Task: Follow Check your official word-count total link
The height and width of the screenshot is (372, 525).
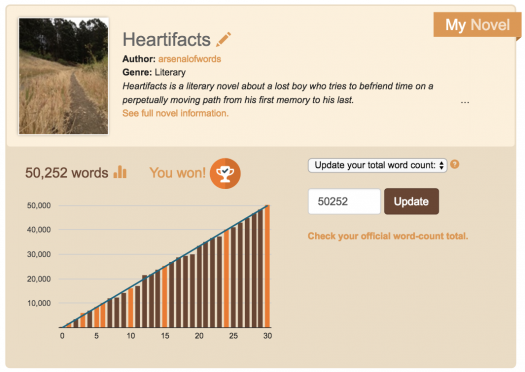Action: pos(388,236)
